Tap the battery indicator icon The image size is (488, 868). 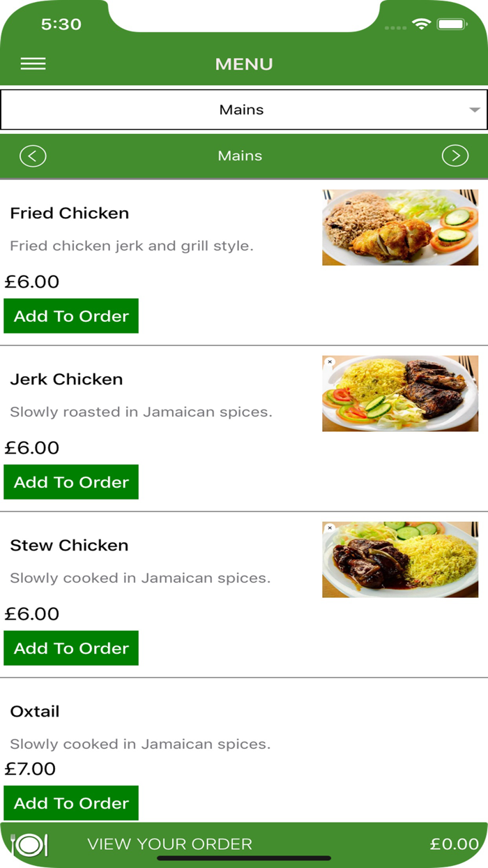click(450, 23)
